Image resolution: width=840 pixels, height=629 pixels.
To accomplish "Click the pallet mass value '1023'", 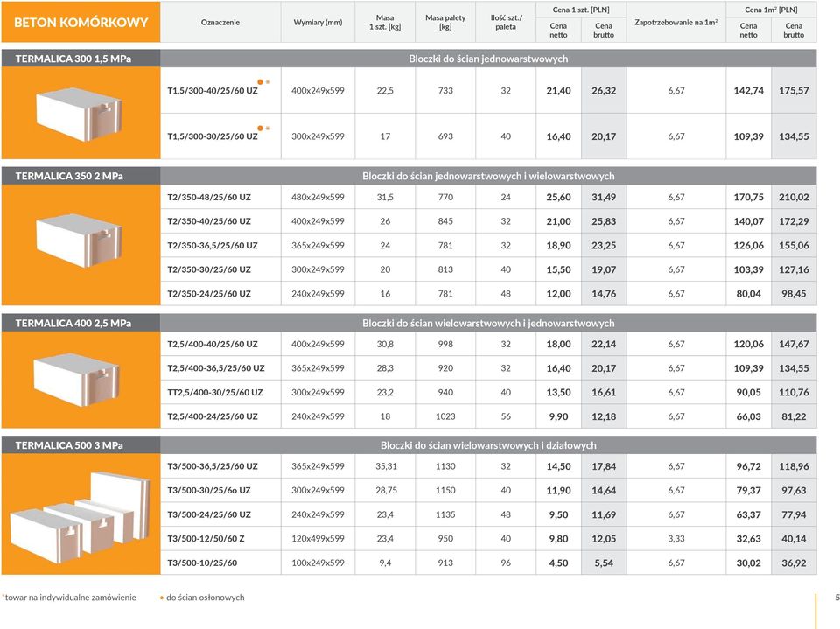I will [x=445, y=416].
